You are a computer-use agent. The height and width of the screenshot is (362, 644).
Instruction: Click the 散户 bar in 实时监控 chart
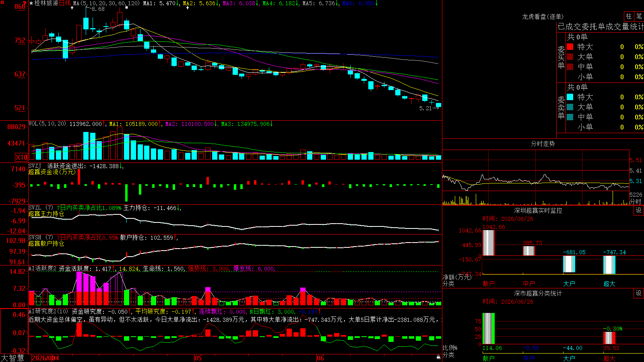(x=489, y=243)
